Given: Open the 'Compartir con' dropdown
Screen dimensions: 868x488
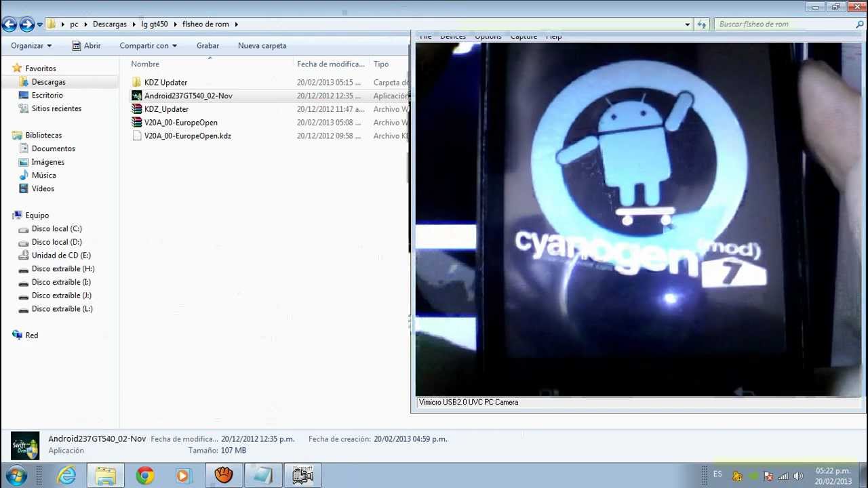Looking at the screenshot, I should [148, 45].
